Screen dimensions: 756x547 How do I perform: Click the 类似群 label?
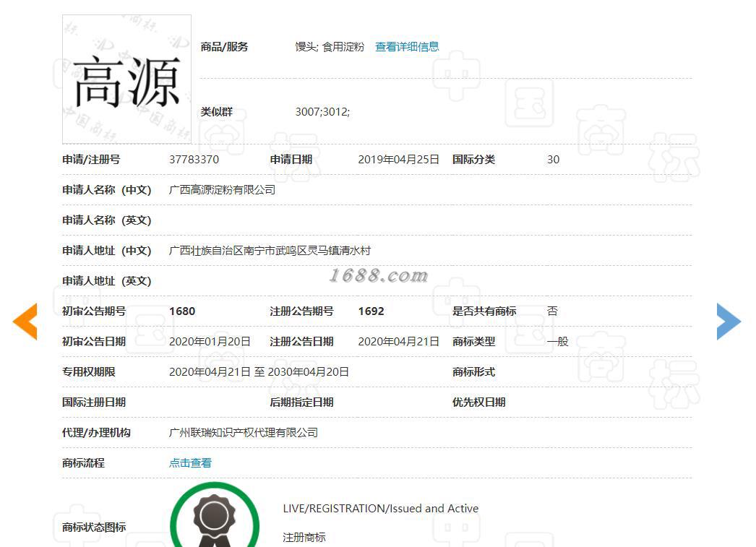click(x=217, y=112)
